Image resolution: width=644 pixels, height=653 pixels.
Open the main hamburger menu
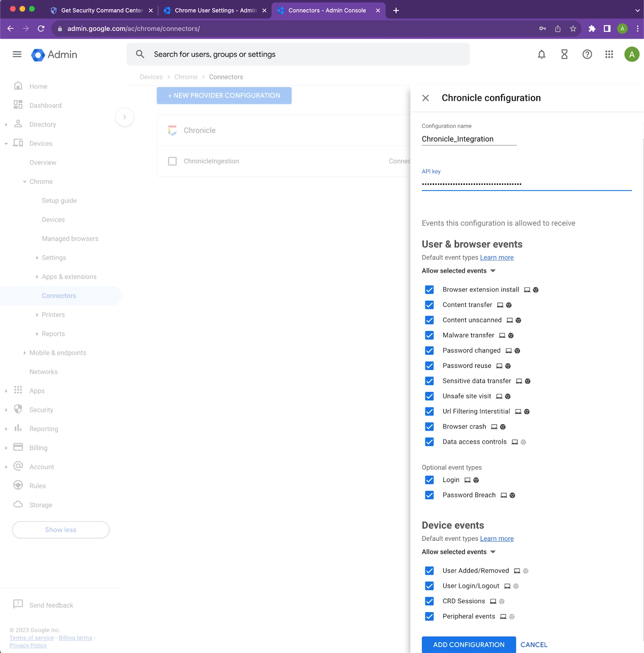pyautogui.click(x=17, y=54)
